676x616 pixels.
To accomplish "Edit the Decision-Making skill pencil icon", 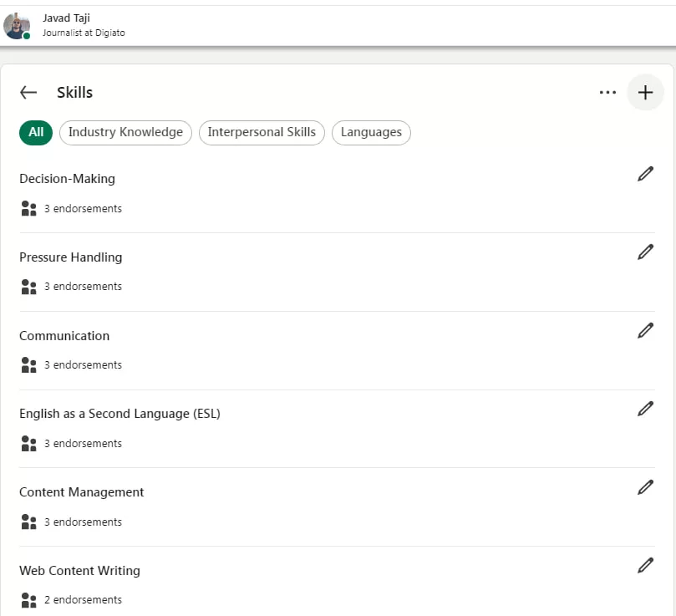I will [x=645, y=174].
